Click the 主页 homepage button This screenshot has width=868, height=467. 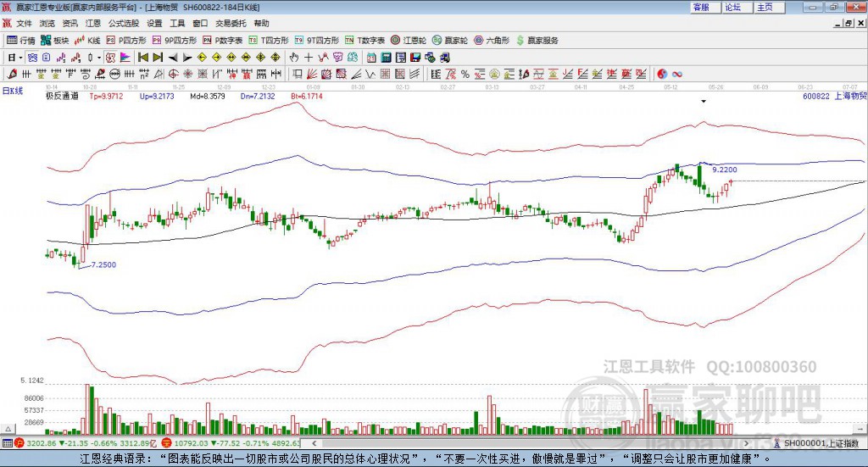(x=769, y=7)
